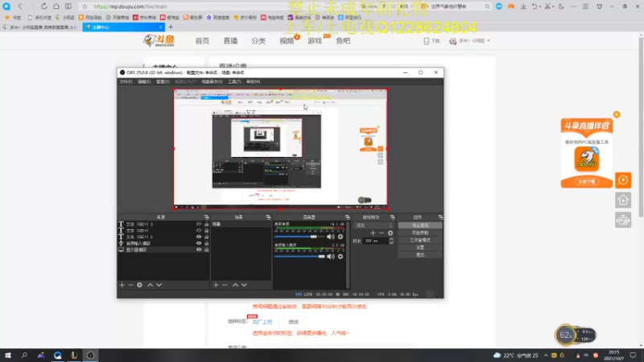
Task: Close the Douyu live companion ad
Action: point(617,114)
